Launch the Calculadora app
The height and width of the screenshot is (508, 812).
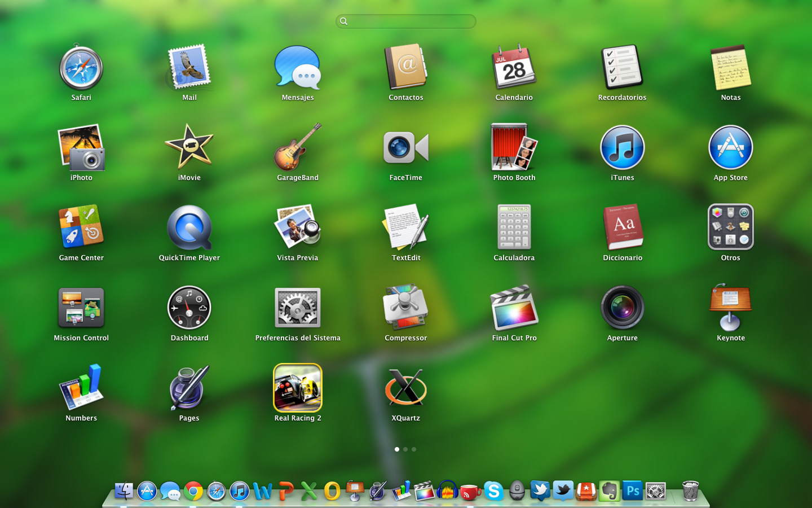point(514,227)
